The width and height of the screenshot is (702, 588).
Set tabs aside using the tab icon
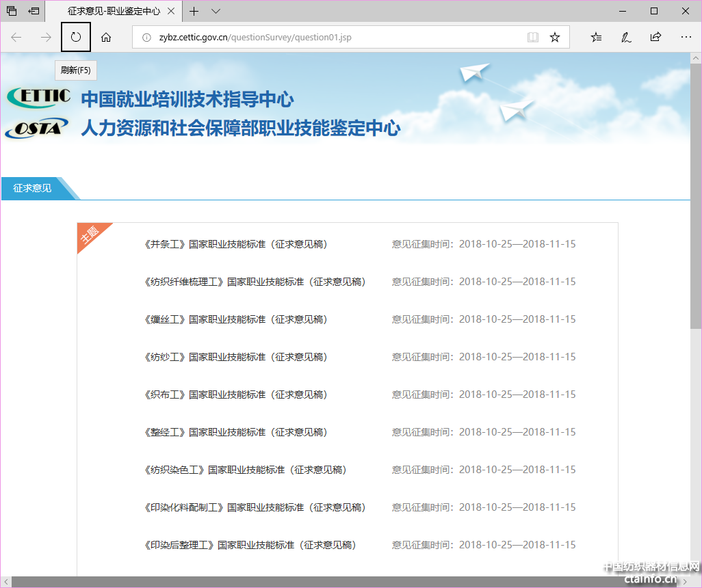(34, 12)
